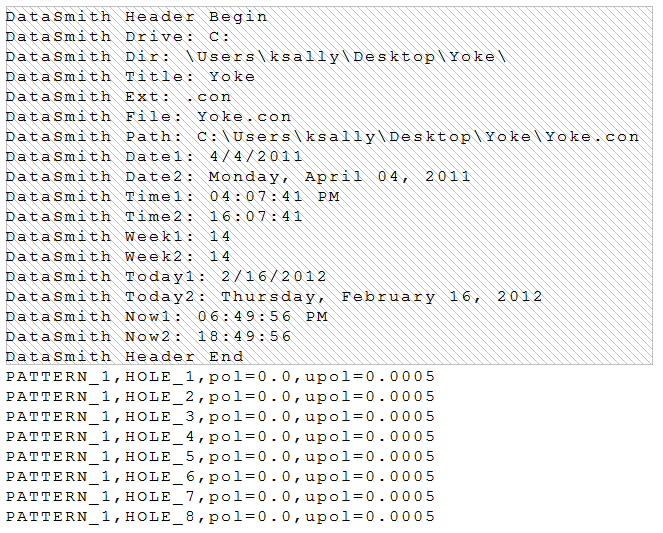
Task: Click the DataSmith Path full file path line
Action: (x=322, y=136)
